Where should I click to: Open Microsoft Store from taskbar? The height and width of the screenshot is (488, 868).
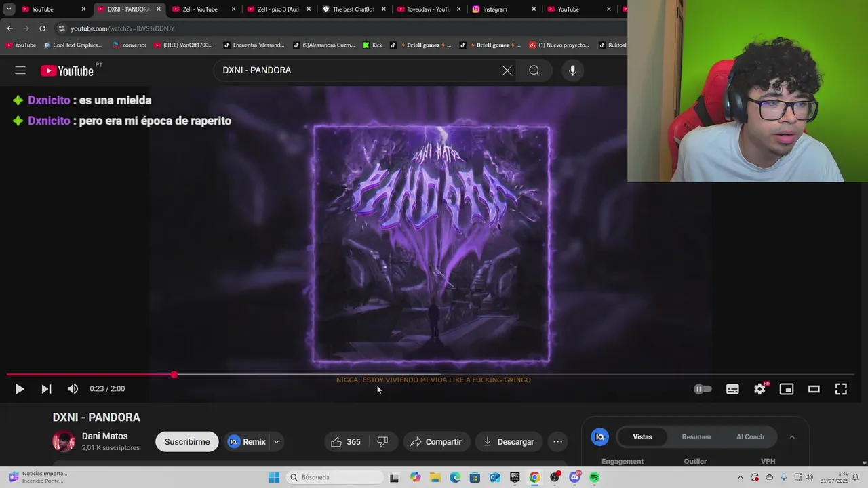[475, 477]
